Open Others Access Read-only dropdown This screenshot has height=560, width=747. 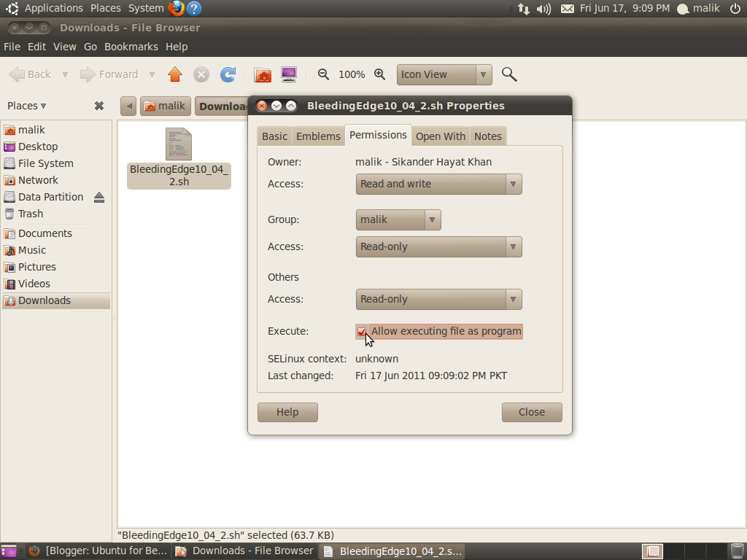[x=438, y=299]
